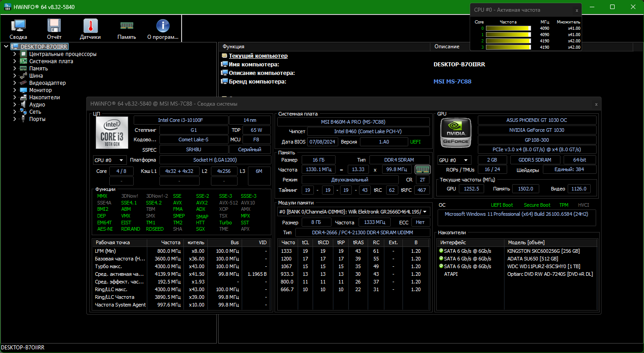644x353 pixels.
Task: Click the Core 0 frequency bar
Action: click(x=508, y=28)
